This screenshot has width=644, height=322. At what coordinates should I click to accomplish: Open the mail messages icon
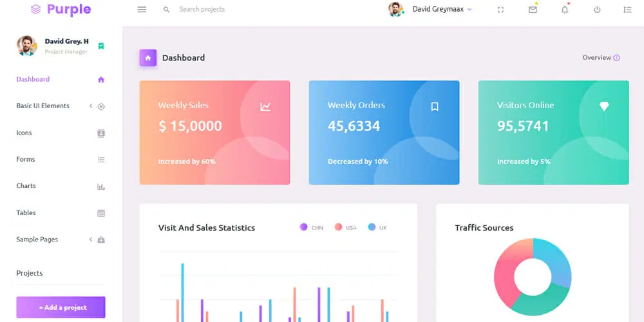tap(533, 10)
